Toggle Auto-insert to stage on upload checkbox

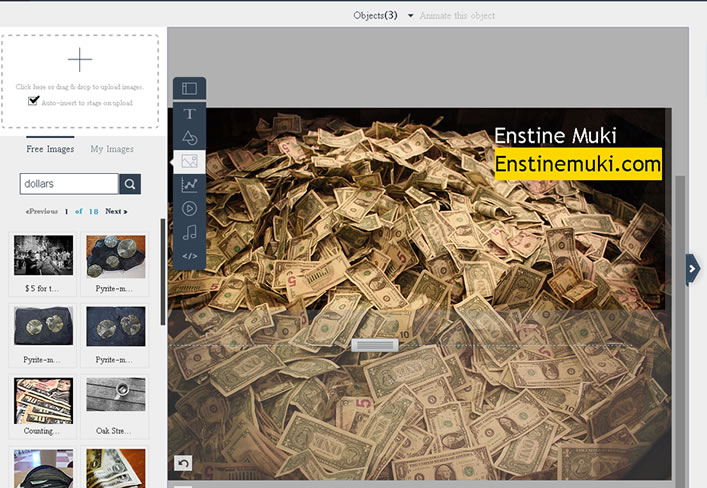[33, 101]
